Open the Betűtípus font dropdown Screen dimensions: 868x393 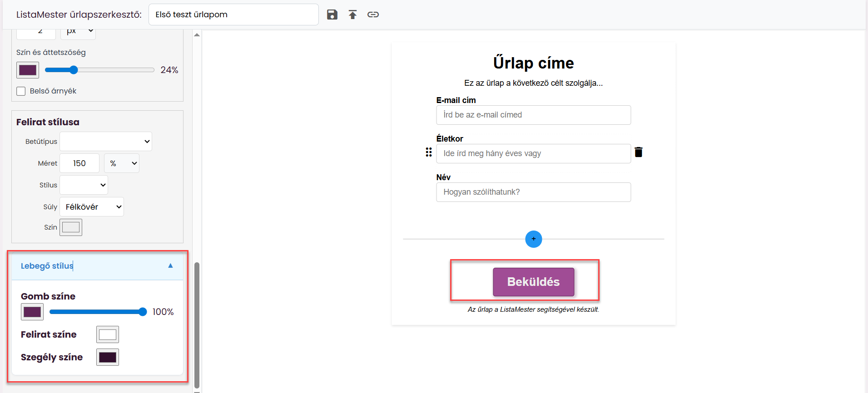(106, 142)
